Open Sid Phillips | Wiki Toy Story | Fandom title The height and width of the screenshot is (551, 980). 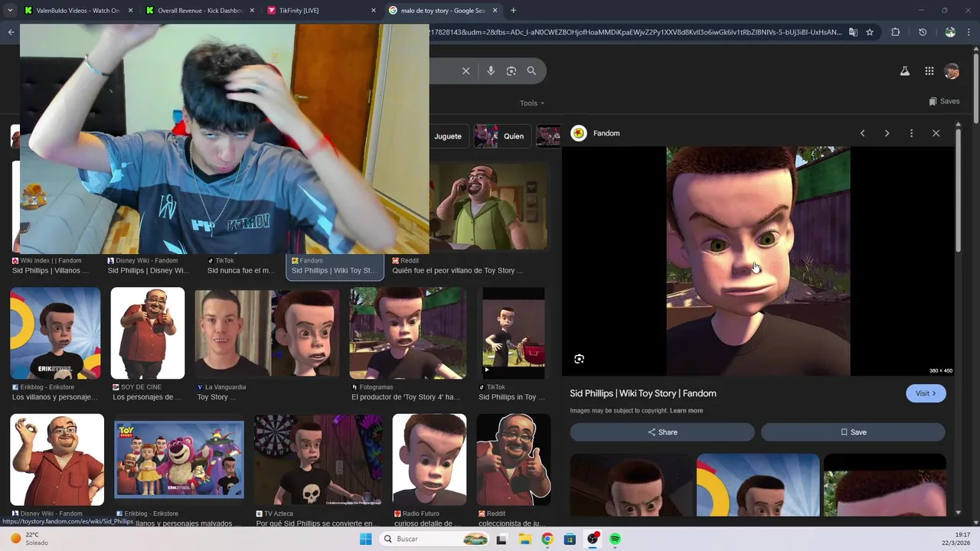(x=643, y=393)
